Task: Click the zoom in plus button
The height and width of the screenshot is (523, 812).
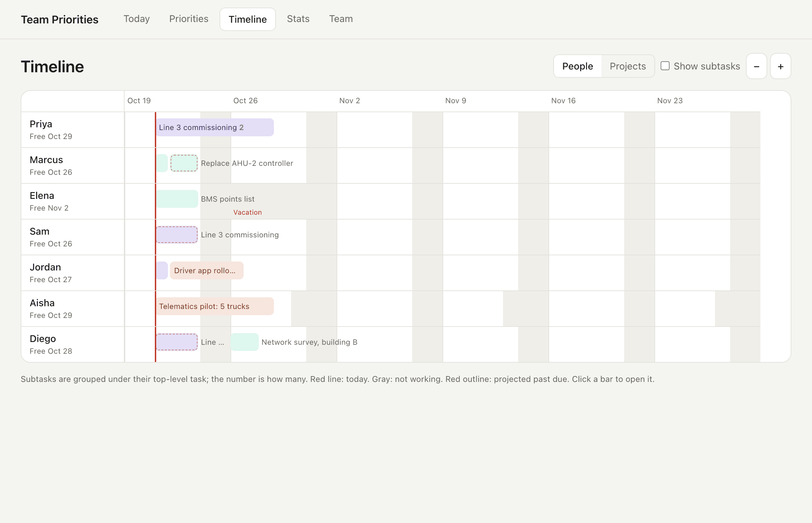Action: pos(780,66)
